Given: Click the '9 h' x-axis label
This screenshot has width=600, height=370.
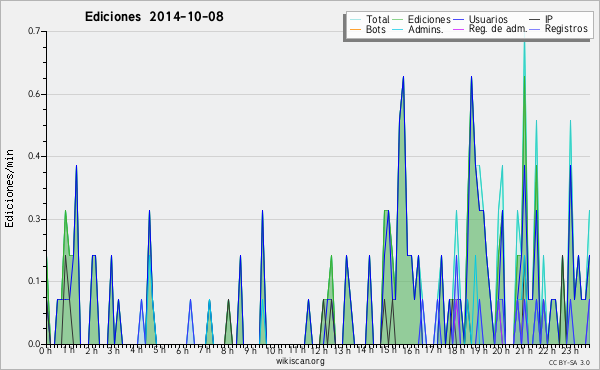Looking at the screenshot, I should [x=250, y=350].
